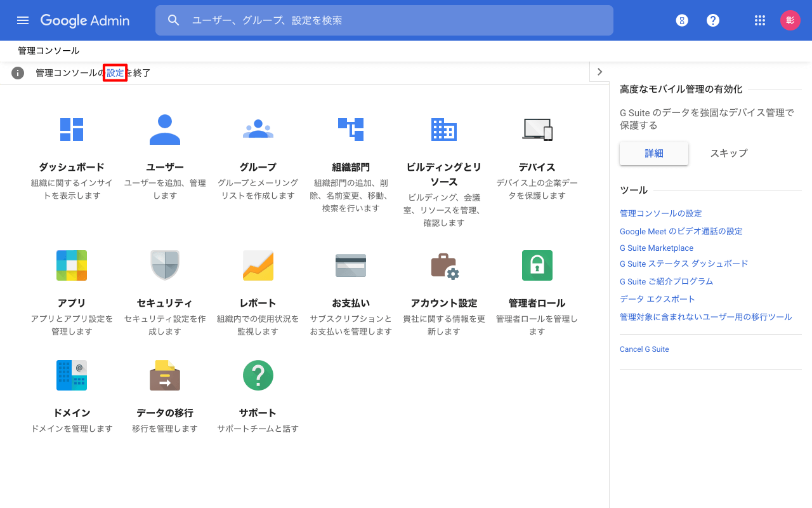
Task: Open the G Suite Marketplace link
Action: (x=657, y=248)
